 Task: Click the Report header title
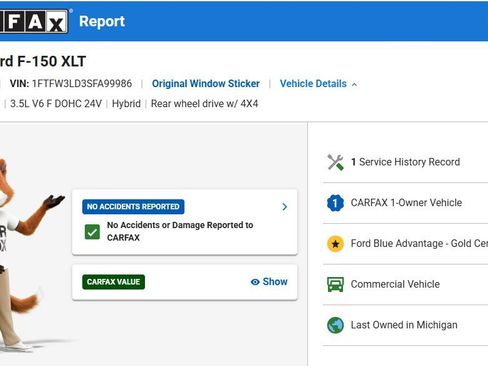[x=102, y=22]
